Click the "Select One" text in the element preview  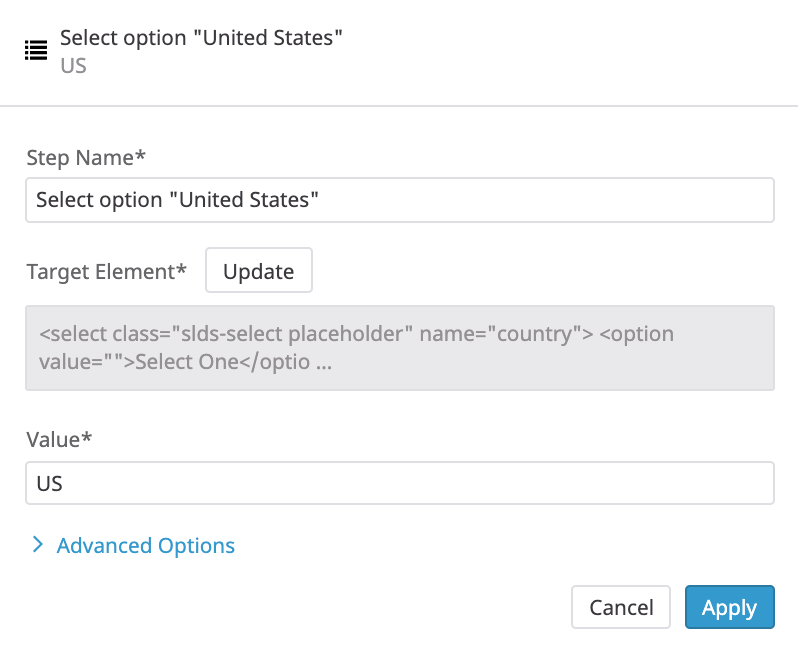click(187, 362)
